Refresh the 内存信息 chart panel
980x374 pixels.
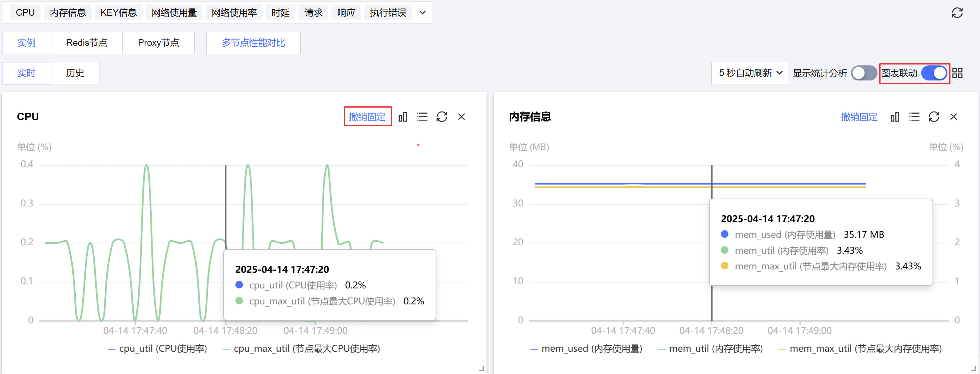tap(934, 117)
